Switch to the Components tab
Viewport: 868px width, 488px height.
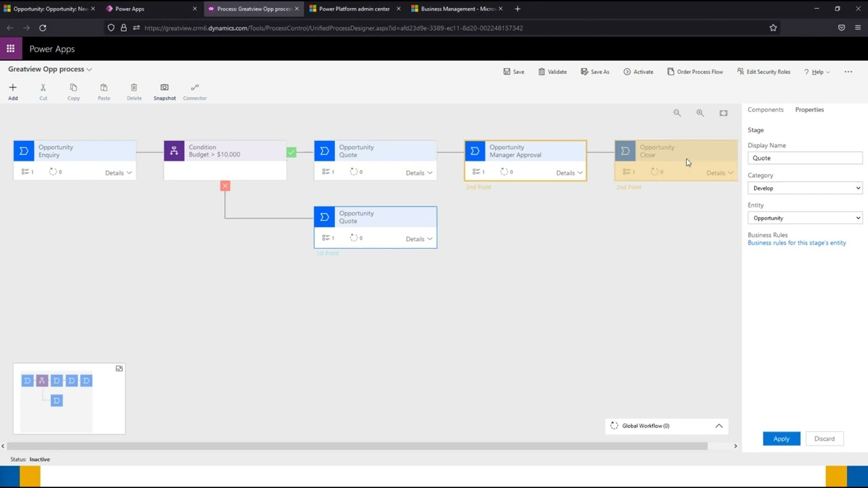pyautogui.click(x=766, y=110)
